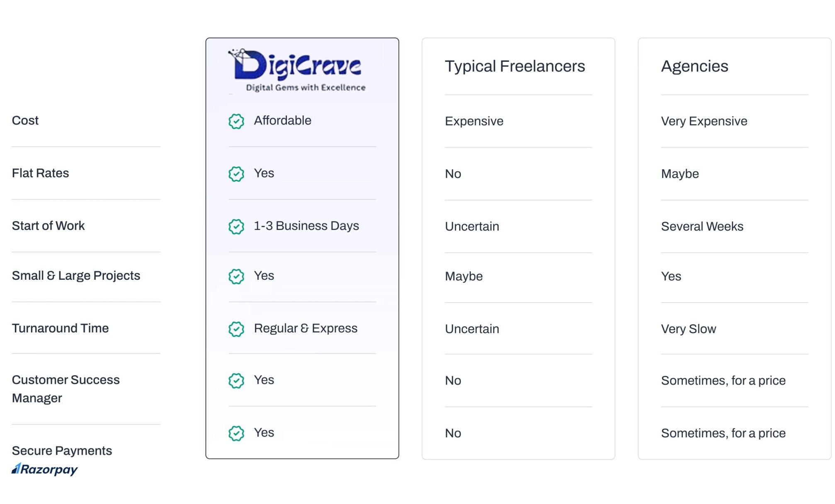Click the green check next to Flat Rates Yes
This screenshot has width=835, height=504.
click(236, 174)
